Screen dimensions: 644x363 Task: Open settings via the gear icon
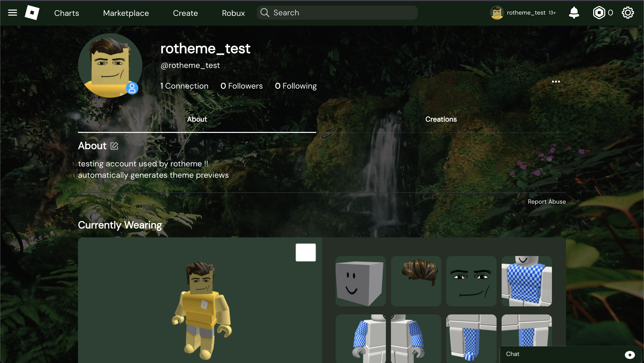click(628, 12)
